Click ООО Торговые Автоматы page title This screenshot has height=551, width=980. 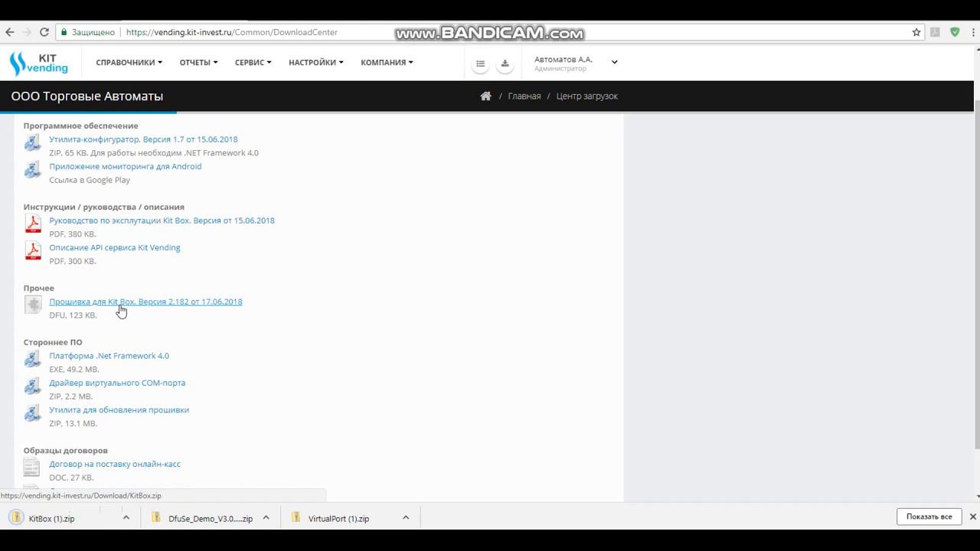(87, 96)
